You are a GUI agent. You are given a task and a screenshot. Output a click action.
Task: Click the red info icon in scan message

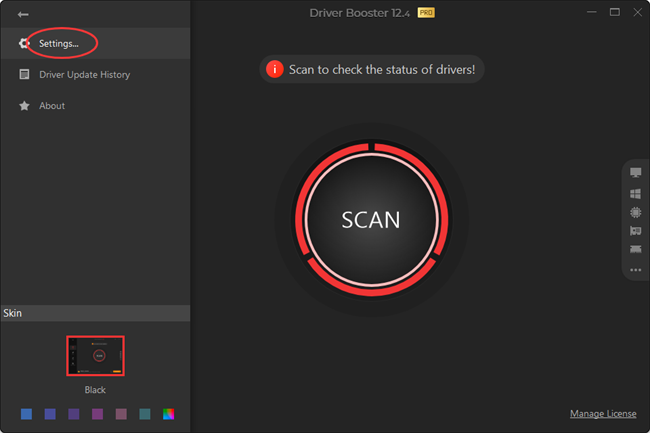(274, 70)
